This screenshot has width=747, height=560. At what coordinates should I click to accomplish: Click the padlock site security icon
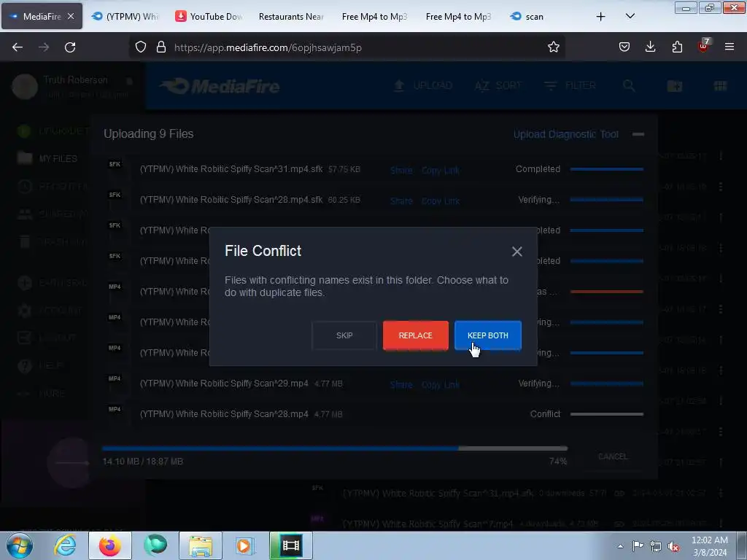(161, 47)
